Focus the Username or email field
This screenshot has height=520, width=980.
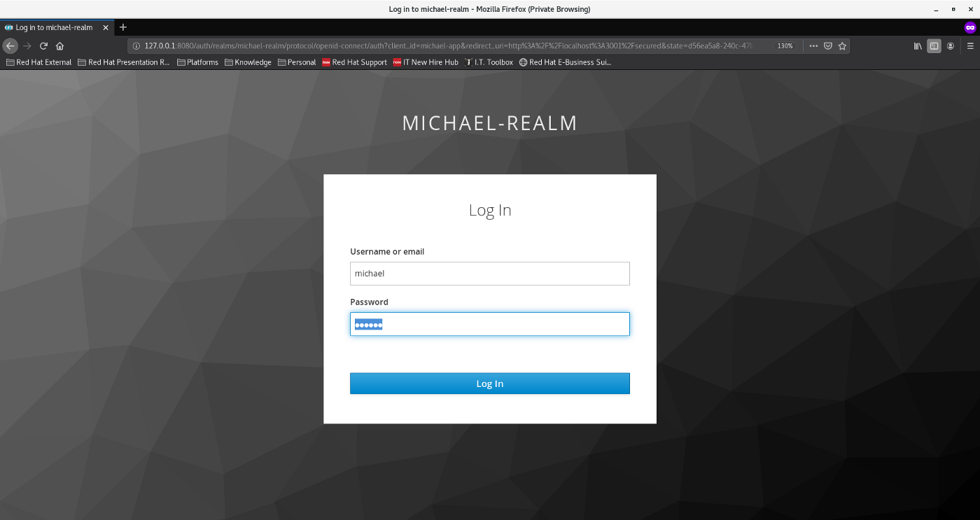tap(490, 274)
